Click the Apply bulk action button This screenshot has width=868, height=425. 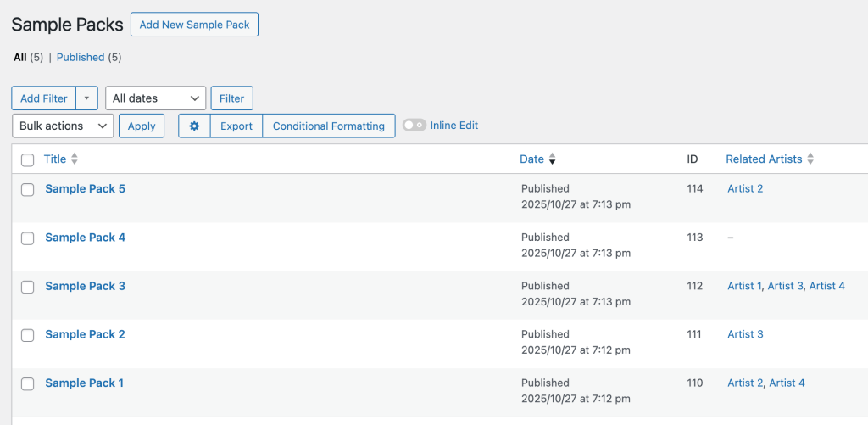pos(142,126)
